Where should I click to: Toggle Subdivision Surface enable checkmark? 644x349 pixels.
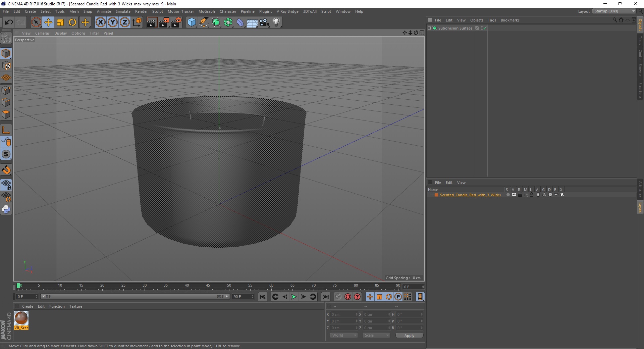tap(485, 28)
